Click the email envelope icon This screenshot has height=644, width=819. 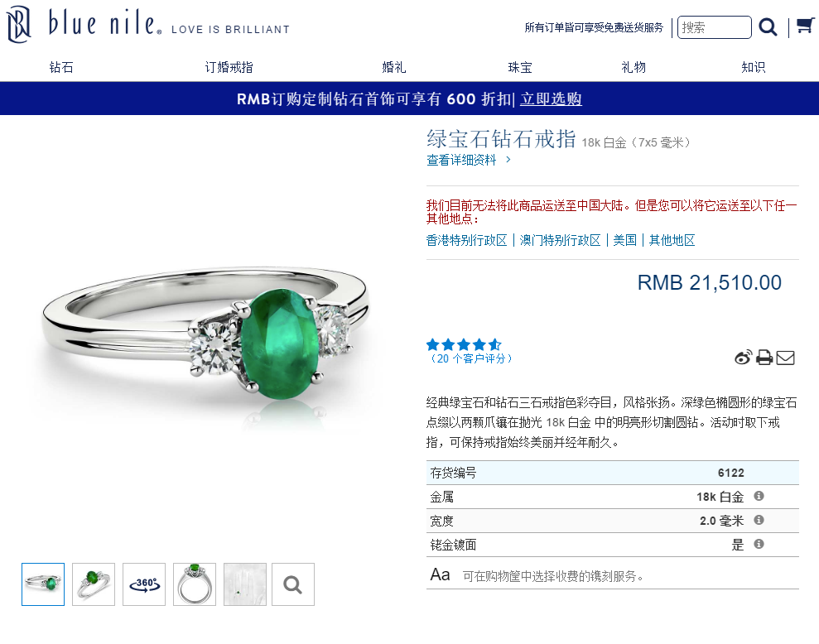[785, 358]
